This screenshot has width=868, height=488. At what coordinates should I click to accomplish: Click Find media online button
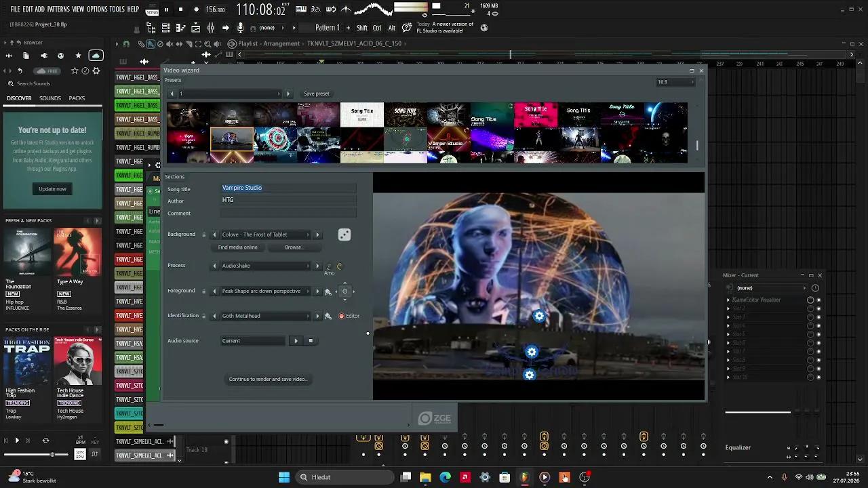238,247
